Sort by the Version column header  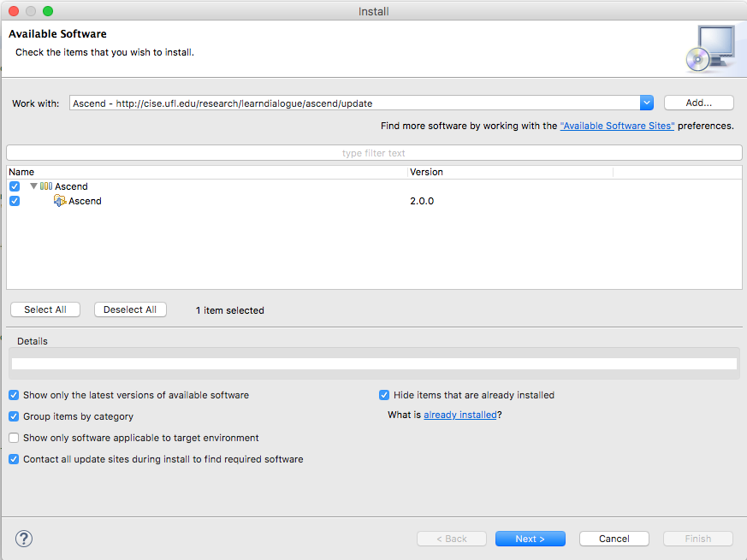pos(510,172)
